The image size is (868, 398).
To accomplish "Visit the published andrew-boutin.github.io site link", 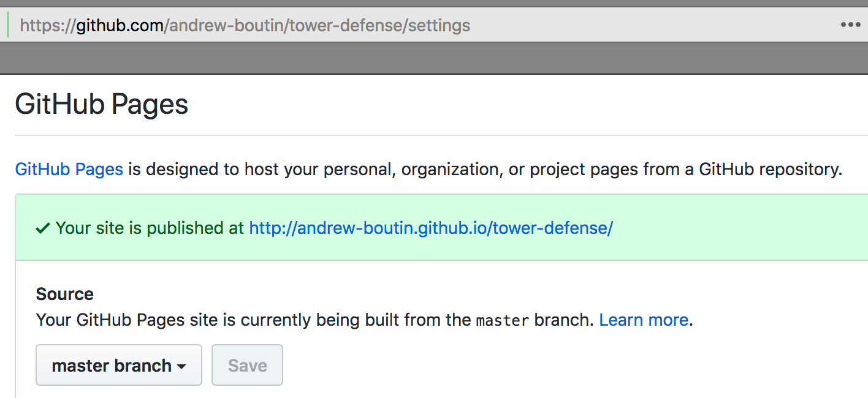I will [x=431, y=228].
